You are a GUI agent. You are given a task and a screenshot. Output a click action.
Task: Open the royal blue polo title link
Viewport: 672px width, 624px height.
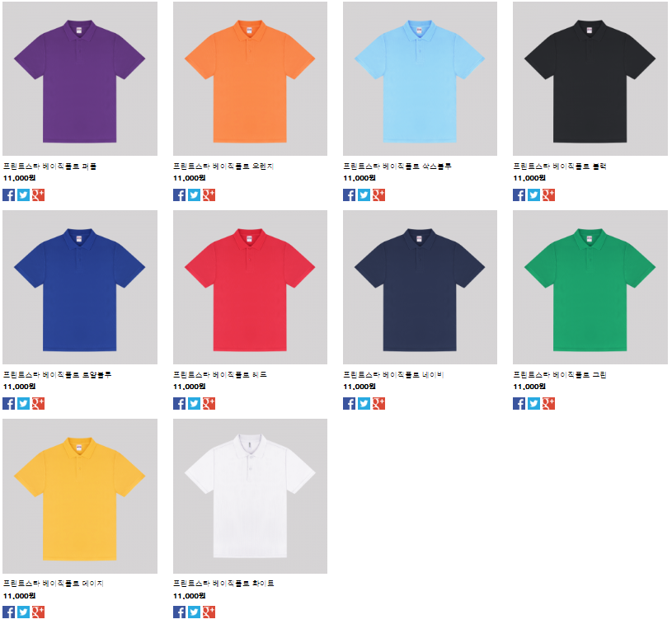click(x=57, y=375)
